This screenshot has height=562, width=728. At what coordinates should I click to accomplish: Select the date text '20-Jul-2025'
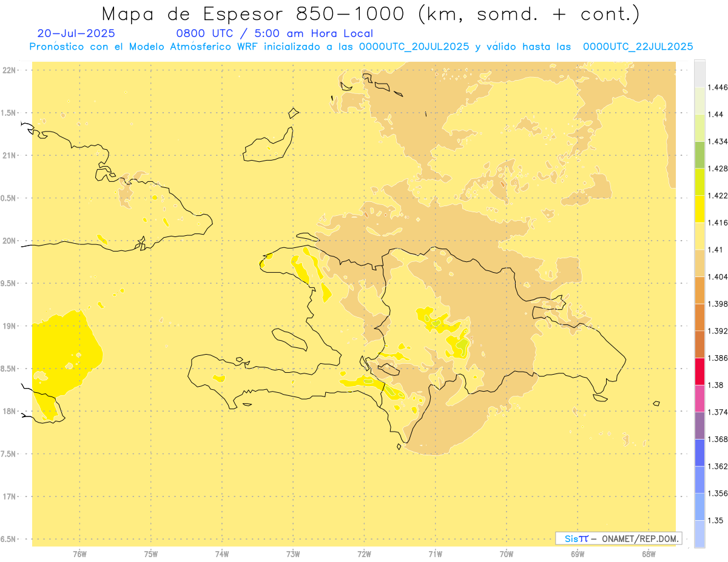[x=76, y=33]
